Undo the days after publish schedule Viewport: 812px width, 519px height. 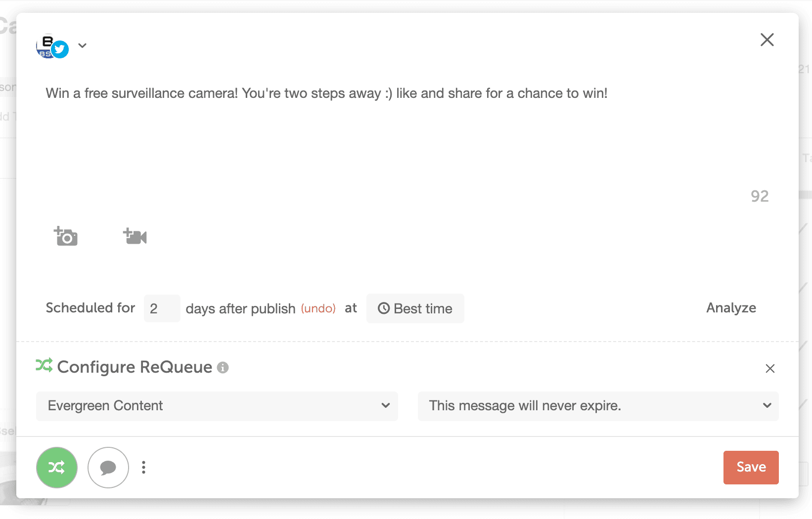318,308
